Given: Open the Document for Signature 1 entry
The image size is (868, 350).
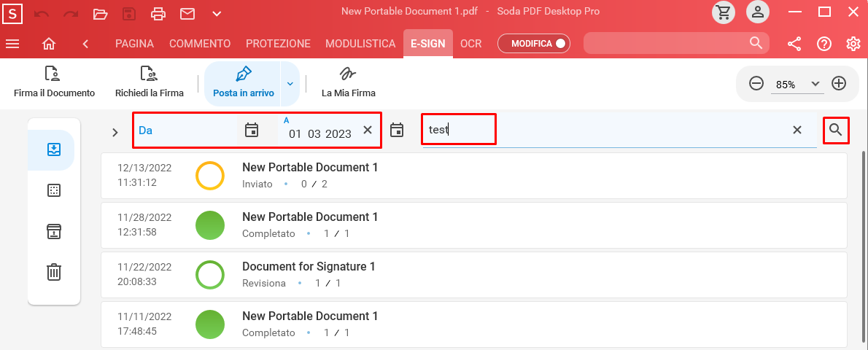Looking at the screenshot, I should pos(474,275).
